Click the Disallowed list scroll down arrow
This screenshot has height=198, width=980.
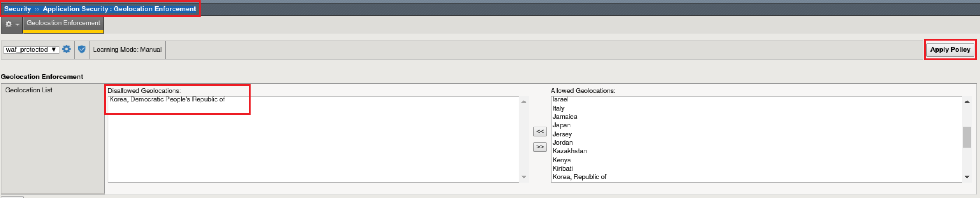pyautogui.click(x=524, y=177)
